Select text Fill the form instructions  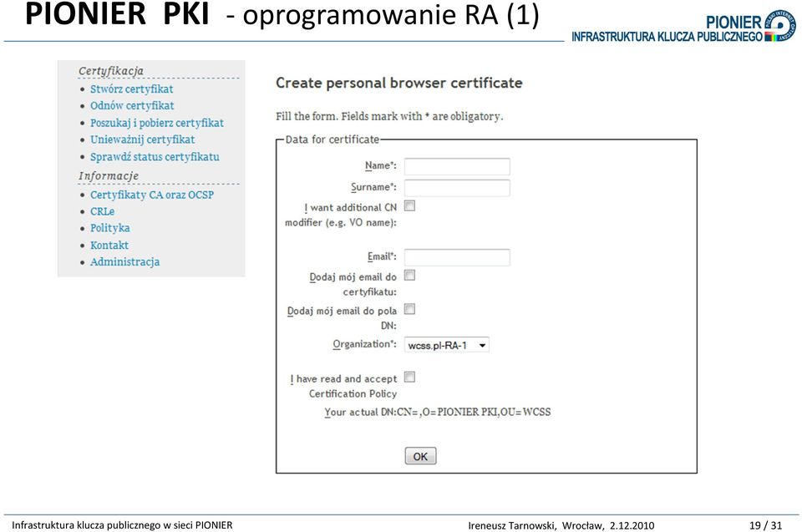click(389, 117)
